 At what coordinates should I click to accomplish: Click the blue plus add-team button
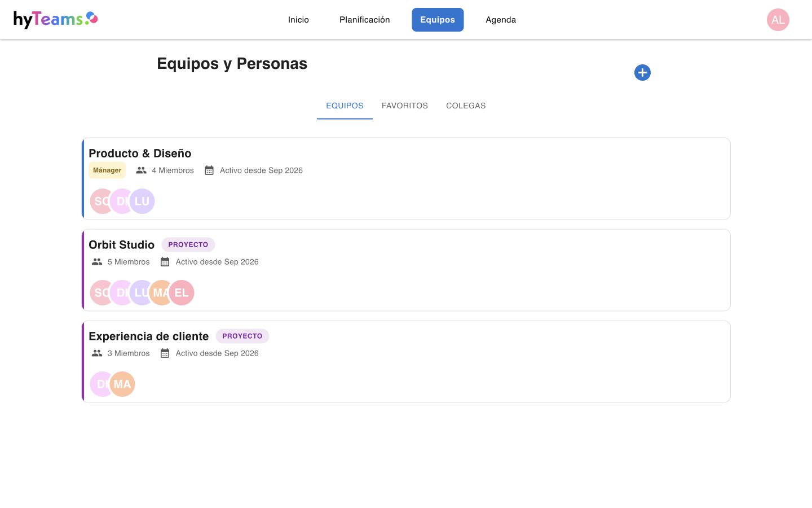point(642,72)
